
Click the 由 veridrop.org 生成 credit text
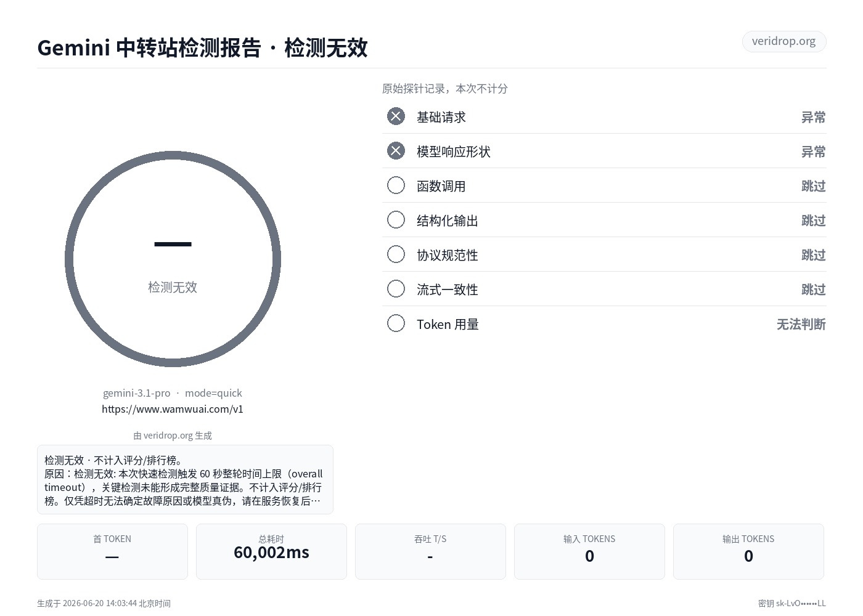tap(173, 436)
